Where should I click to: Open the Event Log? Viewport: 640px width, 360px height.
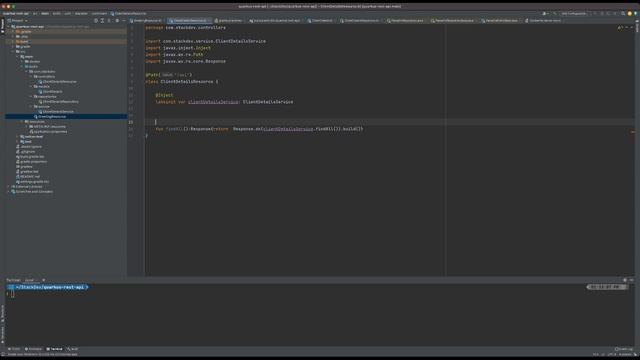click(623, 349)
